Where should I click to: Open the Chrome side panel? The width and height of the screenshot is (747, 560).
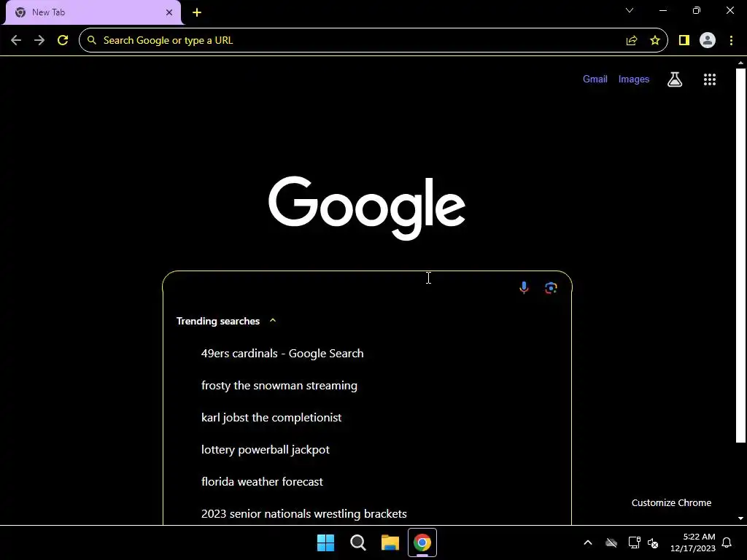pos(684,41)
